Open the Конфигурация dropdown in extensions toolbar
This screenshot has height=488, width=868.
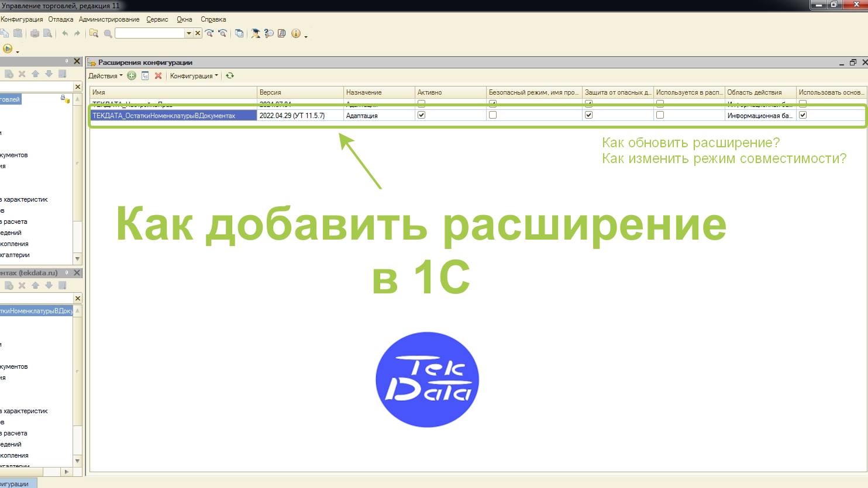(x=194, y=75)
